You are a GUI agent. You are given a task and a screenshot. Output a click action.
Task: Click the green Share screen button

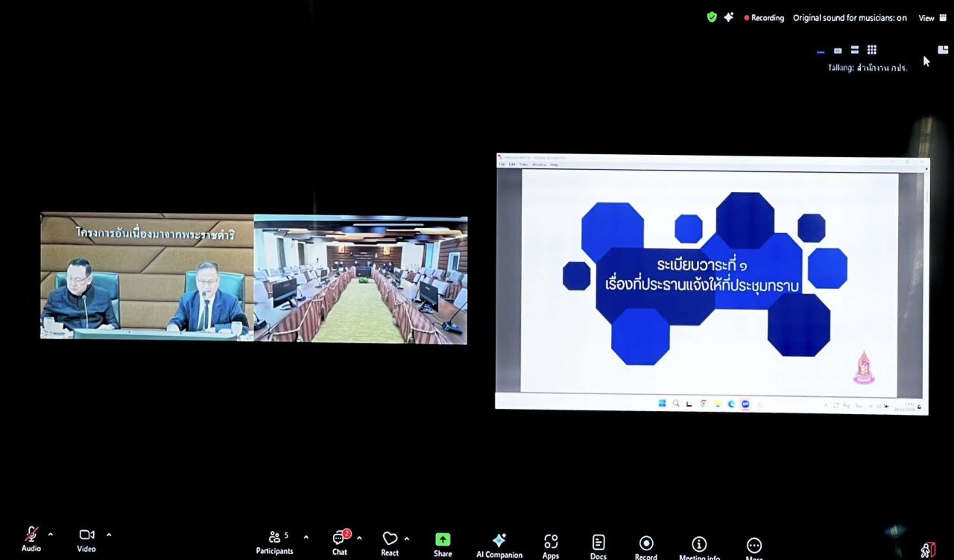443,541
